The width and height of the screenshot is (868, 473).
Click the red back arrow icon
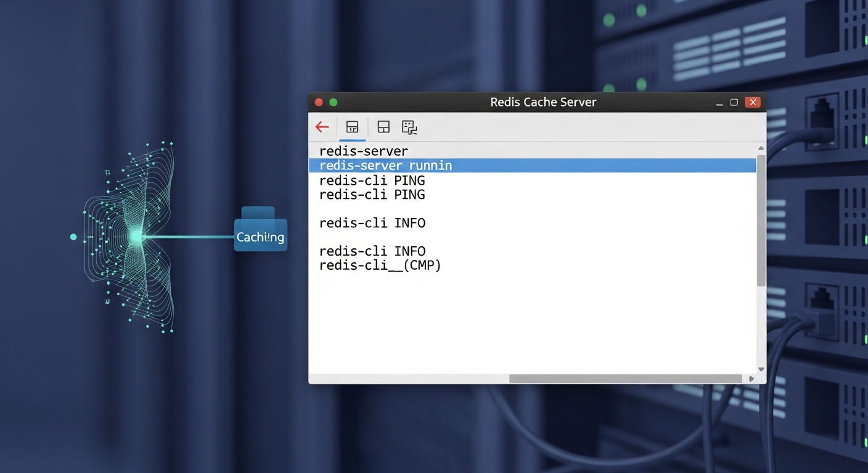pyautogui.click(x=321, y=127)
